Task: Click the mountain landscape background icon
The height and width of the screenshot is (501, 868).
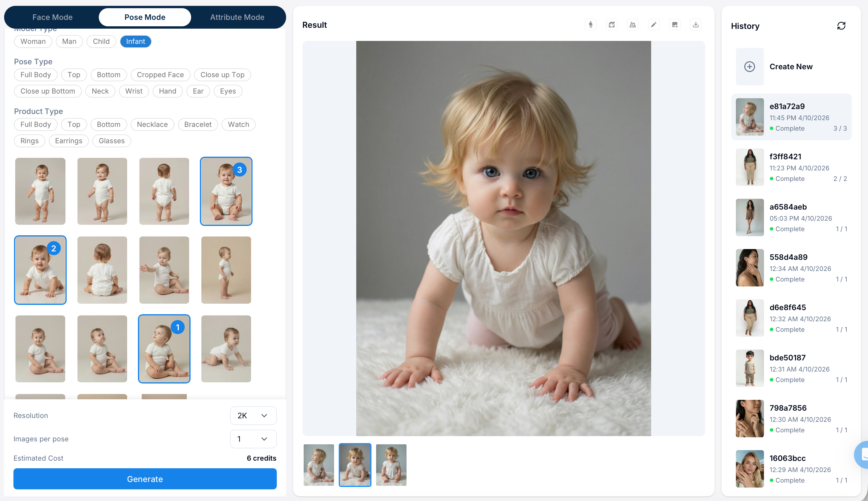Action: pyautogui.click(x=632, y=25)
